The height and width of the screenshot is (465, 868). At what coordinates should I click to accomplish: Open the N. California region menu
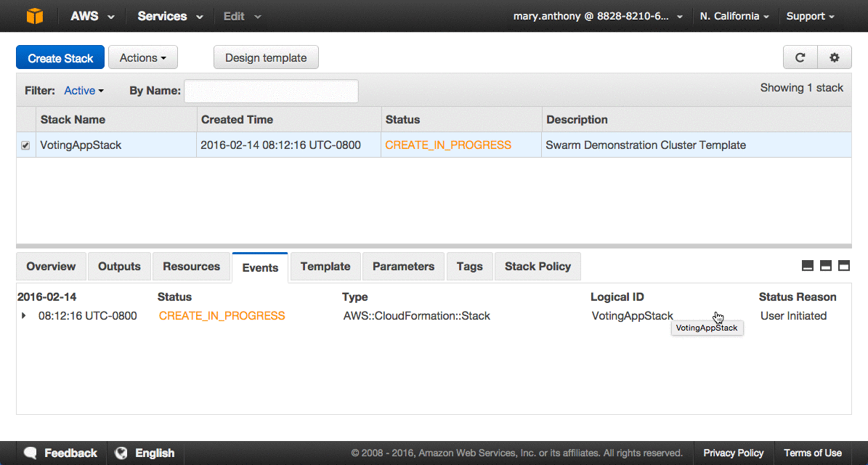coord(734,16)
